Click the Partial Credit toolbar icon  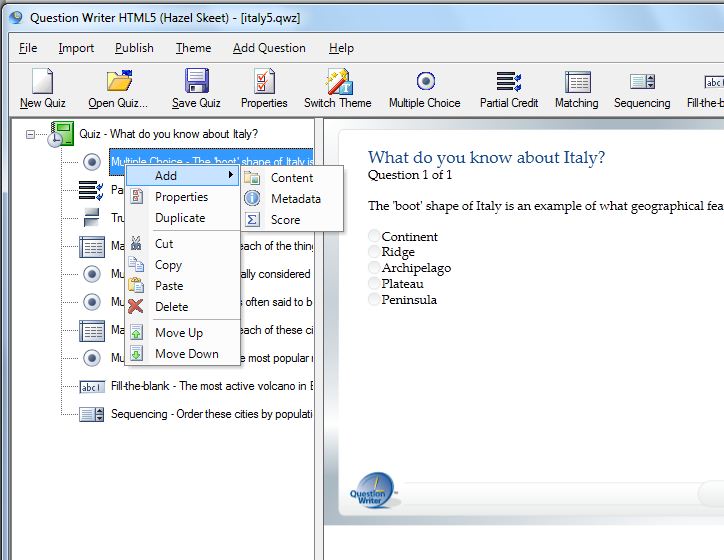coord(509,81)
